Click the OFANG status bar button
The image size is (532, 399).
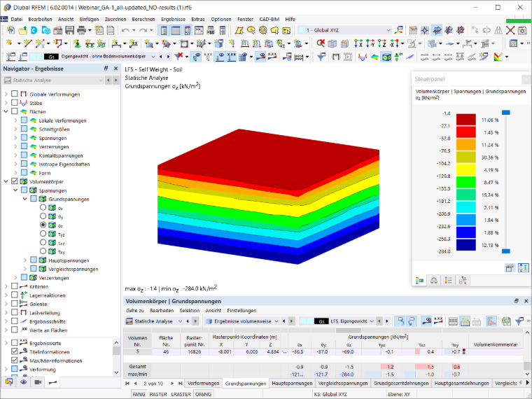click(x=203, y=394)
